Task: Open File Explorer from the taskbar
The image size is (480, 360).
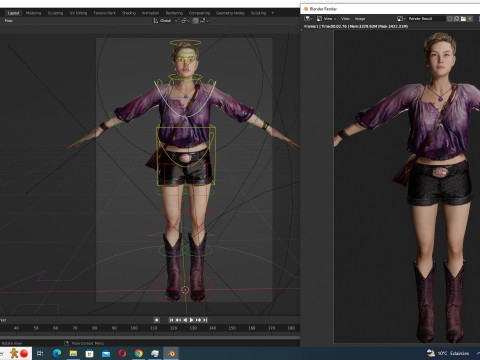Action: (73, 353)
